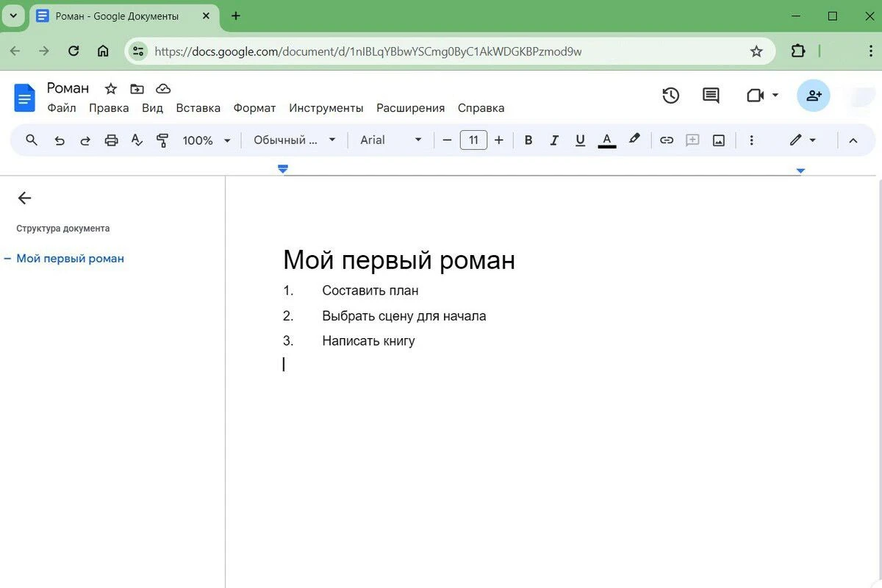This screenshot has height=588, width=882.
Task: Open the zoom 100% dropdown
Action: coord(207,140)
